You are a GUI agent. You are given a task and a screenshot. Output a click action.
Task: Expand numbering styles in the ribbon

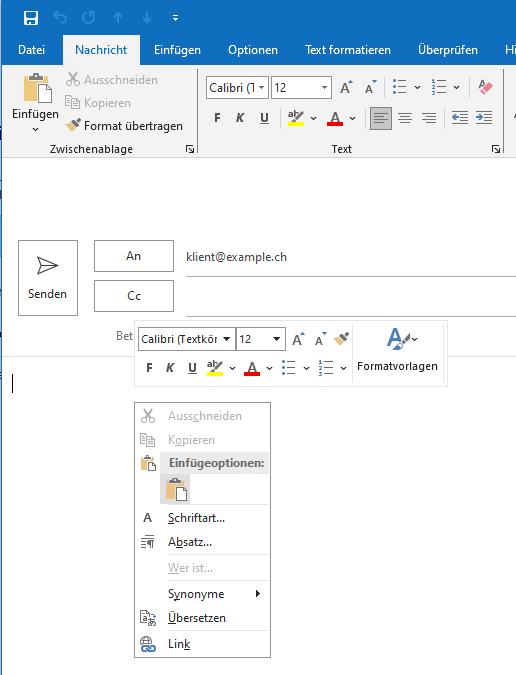pyautogui.click(x=457, y=87)
